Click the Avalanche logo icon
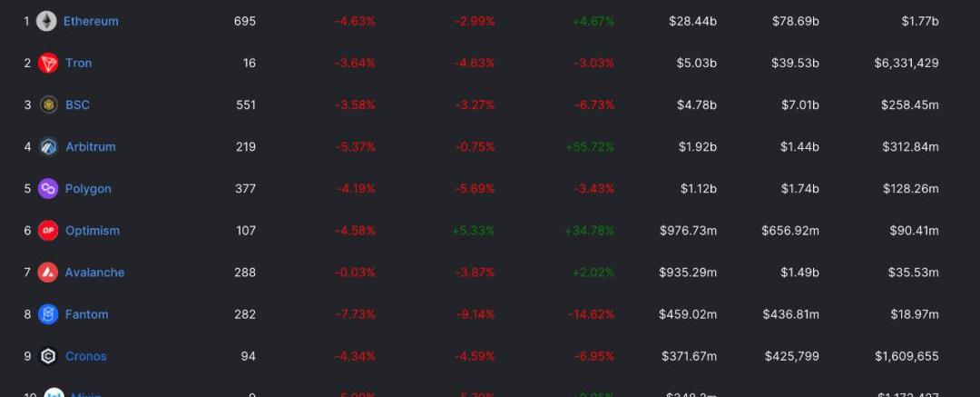 (x=47, y=273)
